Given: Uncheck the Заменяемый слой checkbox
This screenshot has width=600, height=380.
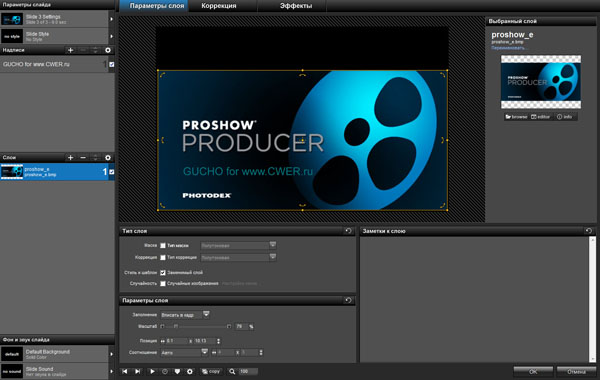Looking at the screenshot, I should tap(163, 272).
